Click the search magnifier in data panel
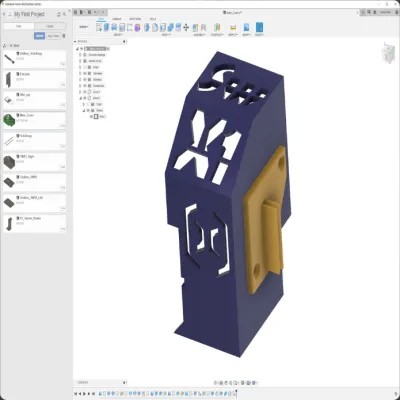The width and height of the screenshot is (400, 400). tap(64, 14)
